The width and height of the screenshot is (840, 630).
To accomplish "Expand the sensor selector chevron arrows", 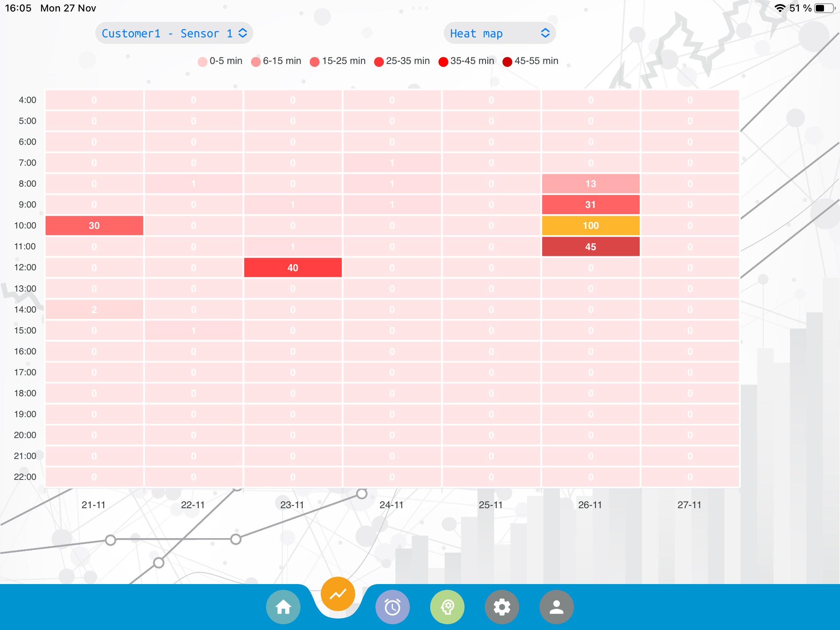I will [243, 33].
